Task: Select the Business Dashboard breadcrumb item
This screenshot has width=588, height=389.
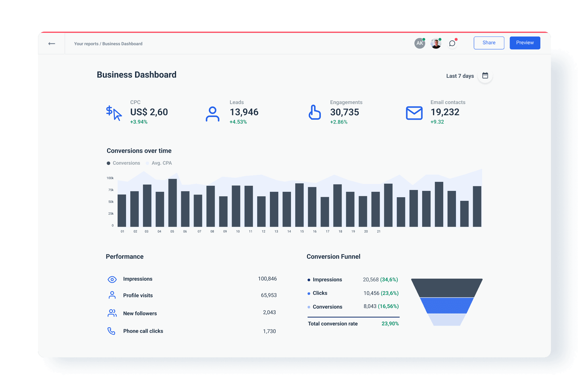Action: 122,43
